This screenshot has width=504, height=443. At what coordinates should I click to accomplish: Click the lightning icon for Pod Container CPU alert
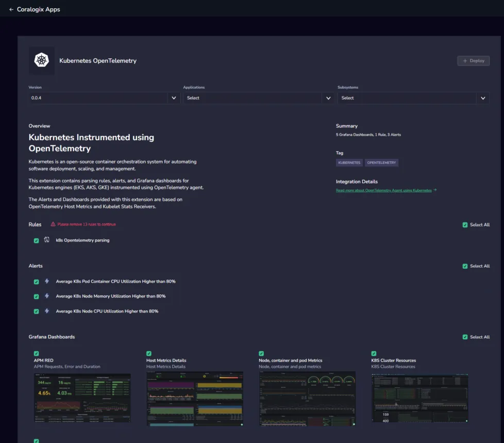click(47, 281)
